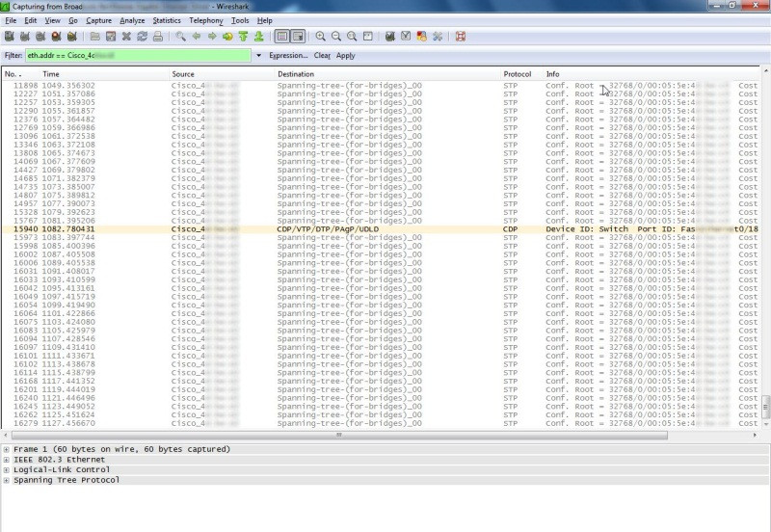Screen dimensions: 771x532
Task: Edit display filters icon
Action: tap(406, 37)
